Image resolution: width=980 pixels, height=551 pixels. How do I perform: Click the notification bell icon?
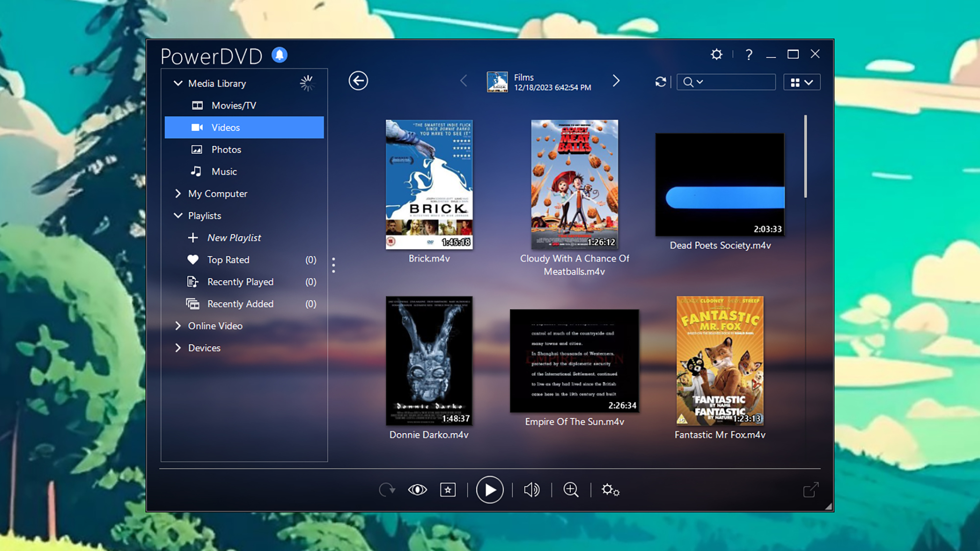click(280, 55)
